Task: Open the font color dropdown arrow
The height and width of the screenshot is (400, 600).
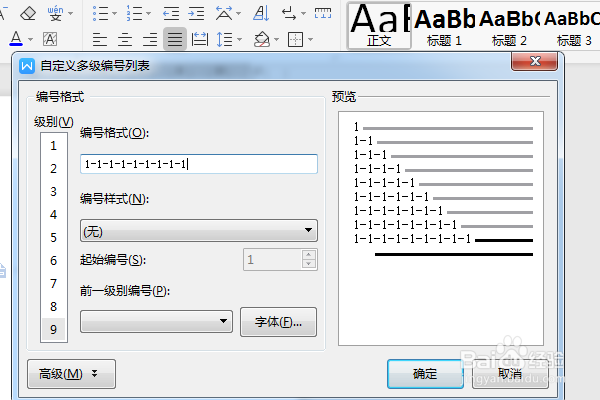Action: 31,39
